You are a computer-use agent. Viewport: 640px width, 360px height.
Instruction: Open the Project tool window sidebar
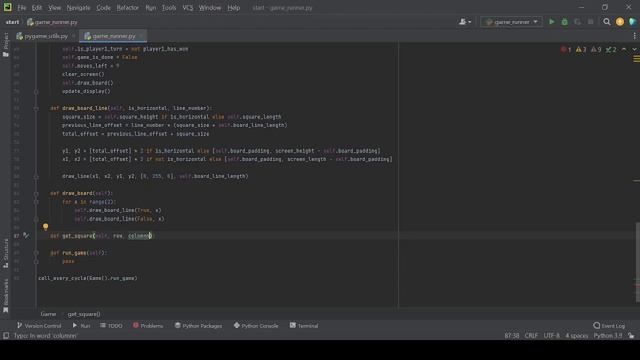point(6,45)
